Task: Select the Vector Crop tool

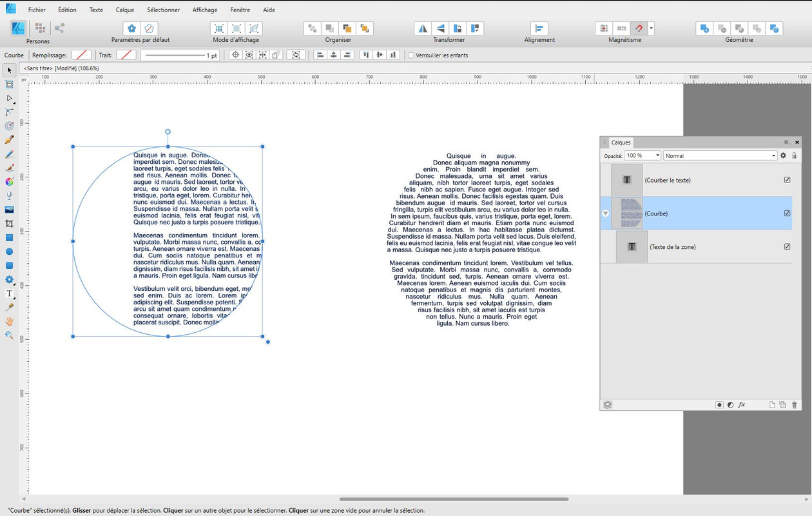Action: pos(9,224)
